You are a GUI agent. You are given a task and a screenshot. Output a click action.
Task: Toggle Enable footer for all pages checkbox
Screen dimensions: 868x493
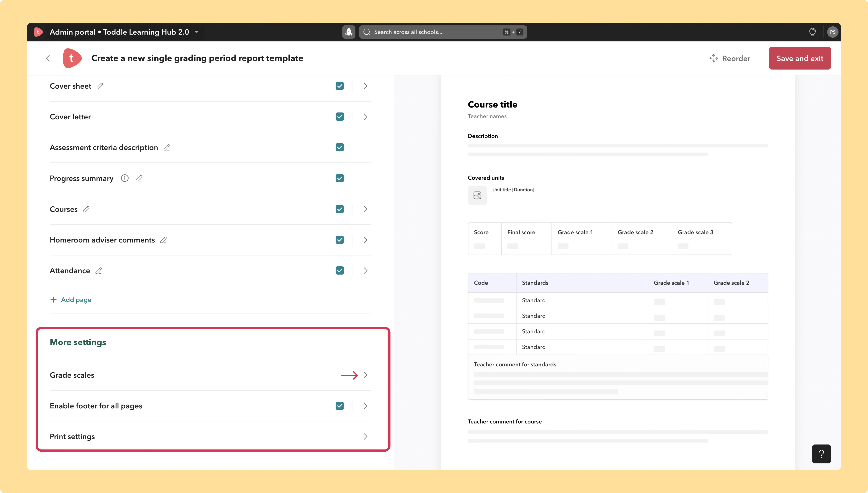(340, 406)
